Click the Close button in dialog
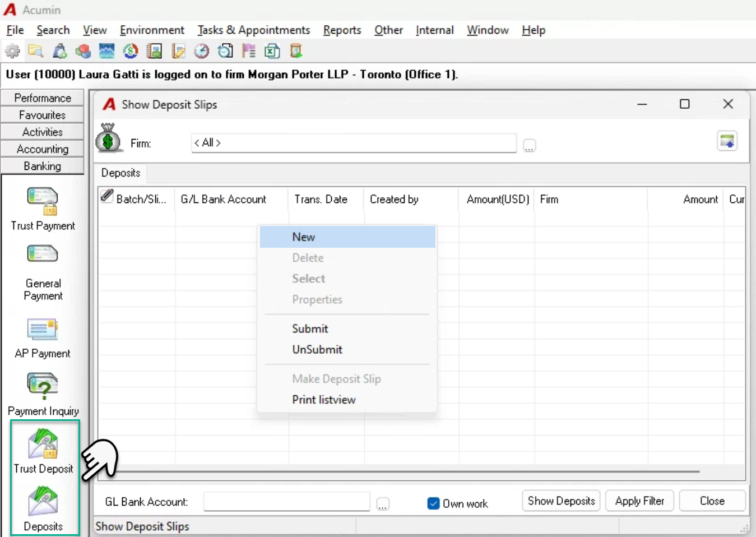The image size is (756, 537). (712, 501)
